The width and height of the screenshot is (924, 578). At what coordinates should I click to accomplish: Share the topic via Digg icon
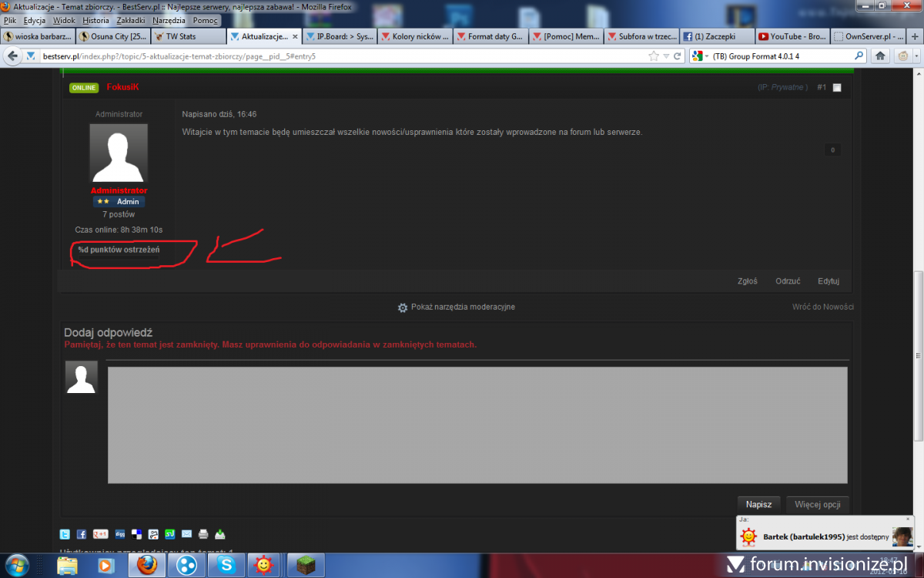click(120, 534)
